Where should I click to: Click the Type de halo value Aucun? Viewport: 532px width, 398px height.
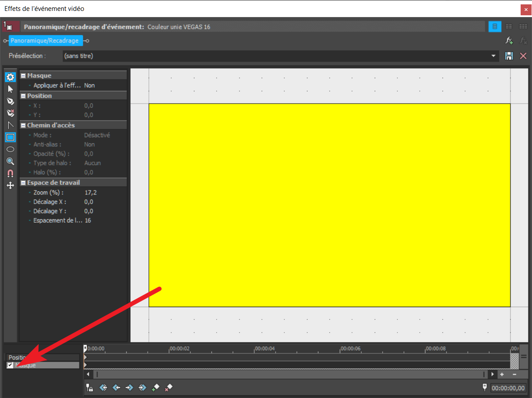pos(93,163)
